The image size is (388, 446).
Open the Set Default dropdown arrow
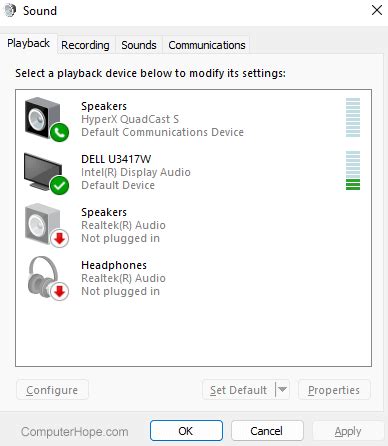coord(282,389)
